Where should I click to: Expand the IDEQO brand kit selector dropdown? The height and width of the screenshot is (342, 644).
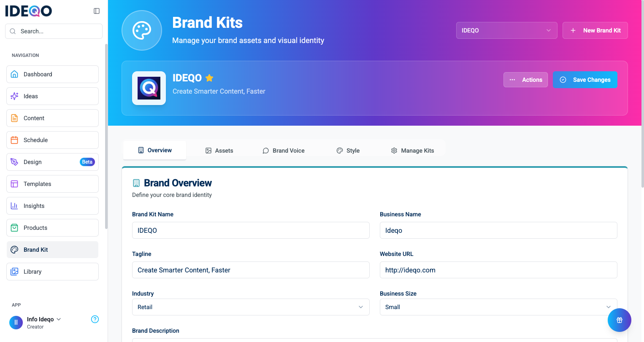tap(506, 30)
